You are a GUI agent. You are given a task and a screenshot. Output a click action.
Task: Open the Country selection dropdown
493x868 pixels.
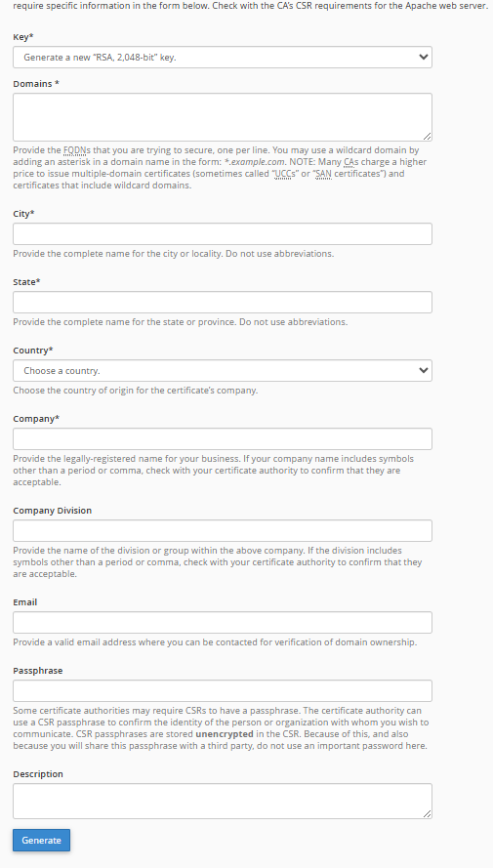coord(223,370)
